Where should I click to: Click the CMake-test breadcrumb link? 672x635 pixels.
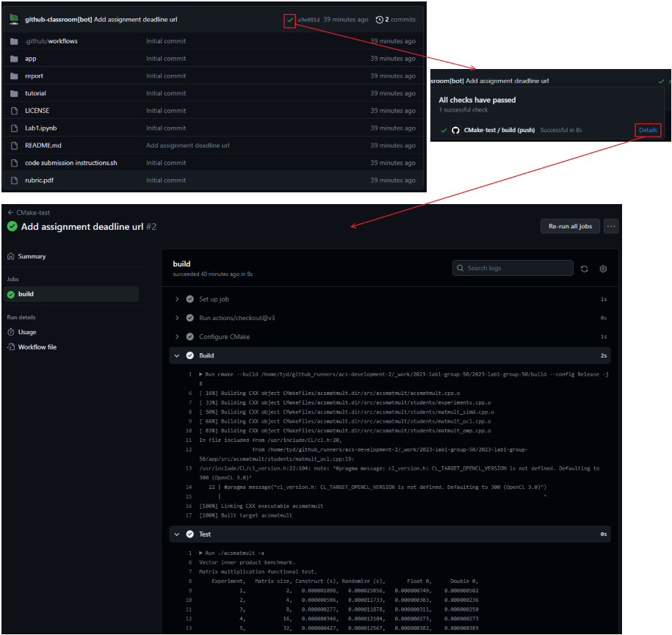(x=33, y=213)
